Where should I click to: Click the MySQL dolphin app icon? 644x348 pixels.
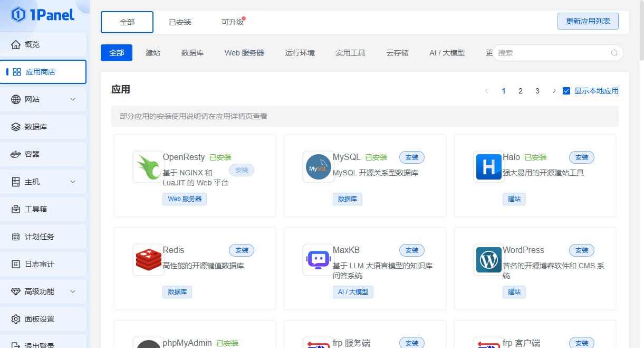(318, 167)
